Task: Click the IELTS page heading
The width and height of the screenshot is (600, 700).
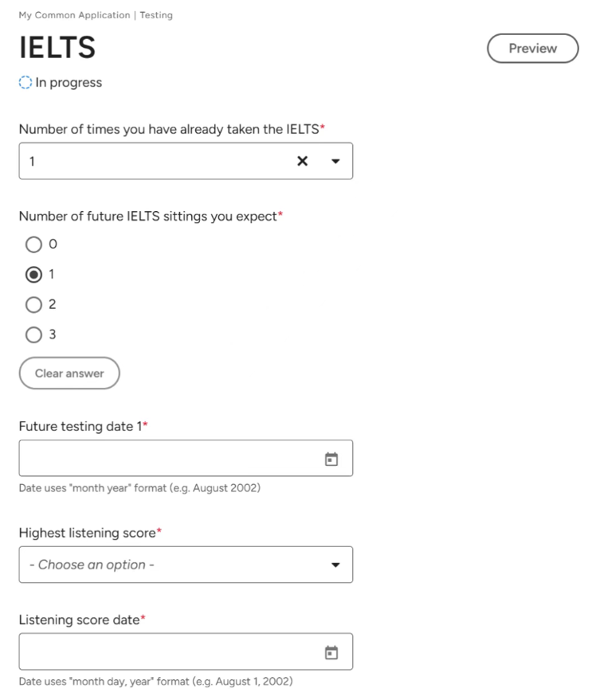Action: coord(57,47)
